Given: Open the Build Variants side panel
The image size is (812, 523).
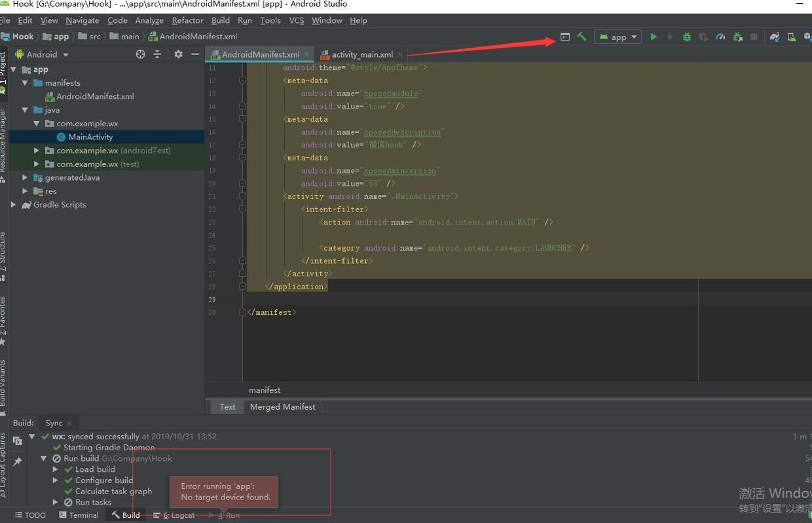Looking at the screenshot, I should click(3, 386).
